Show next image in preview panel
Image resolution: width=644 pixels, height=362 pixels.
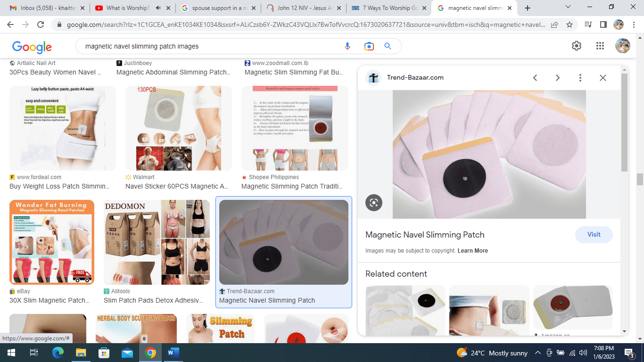tap(557, 78)
